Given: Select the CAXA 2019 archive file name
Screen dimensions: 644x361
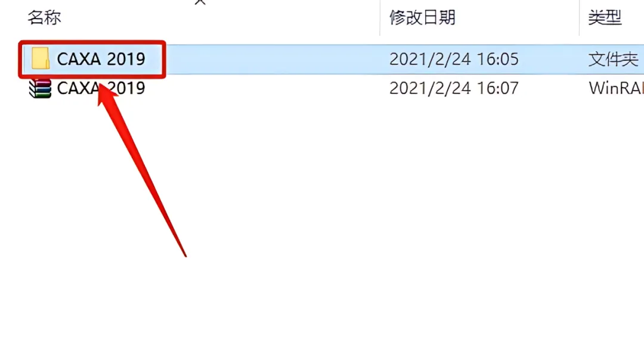Looking at the screenshot, I should pyautogui.click(x=101, y=88).
